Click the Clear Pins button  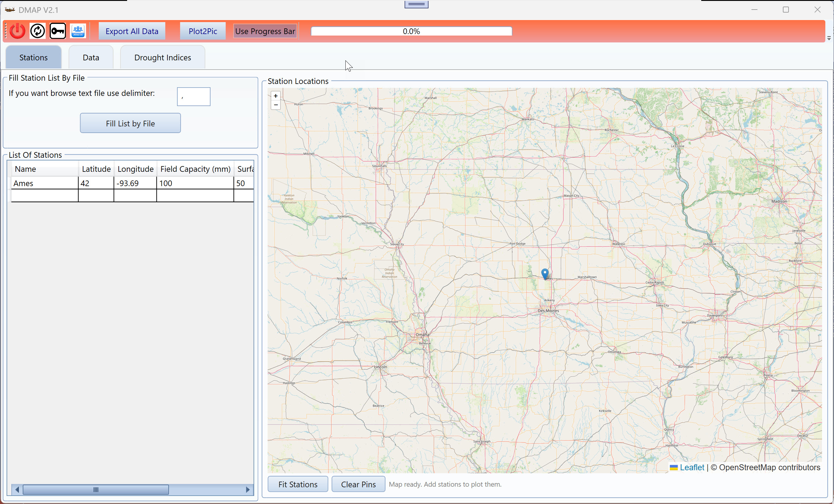359,484
